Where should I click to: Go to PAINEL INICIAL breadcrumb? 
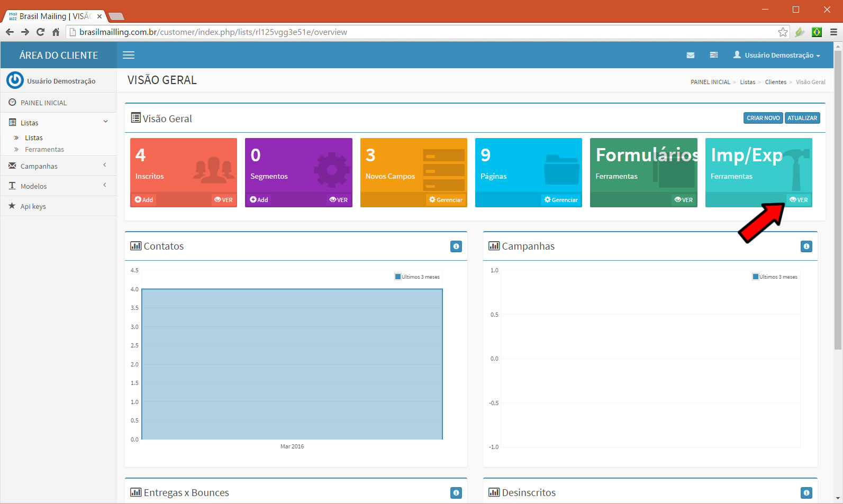(710, 82)
